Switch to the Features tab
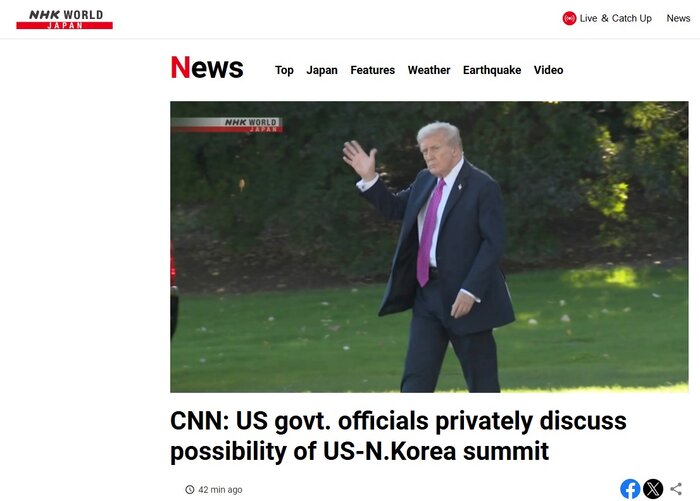The width and height of the screenshot is (700, 501). tap(372, 70)
